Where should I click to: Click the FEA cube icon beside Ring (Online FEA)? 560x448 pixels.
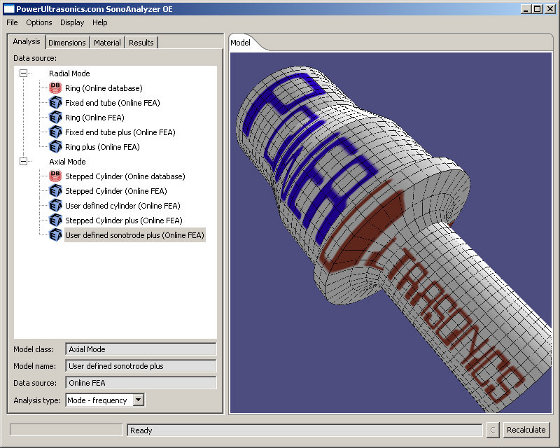[x=55, y=117]
